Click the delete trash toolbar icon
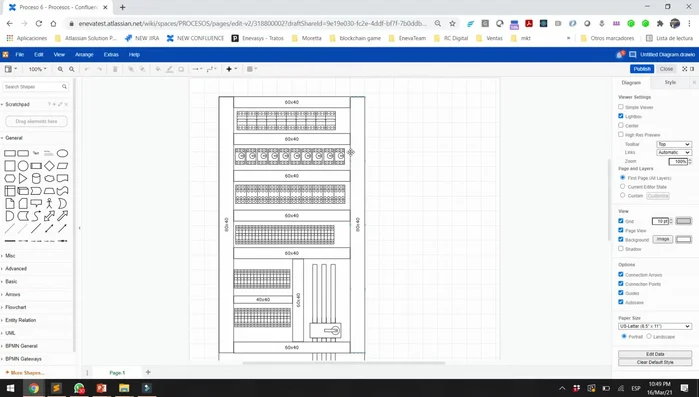Screen dimensions: 699x397 [x=115, y=69]
